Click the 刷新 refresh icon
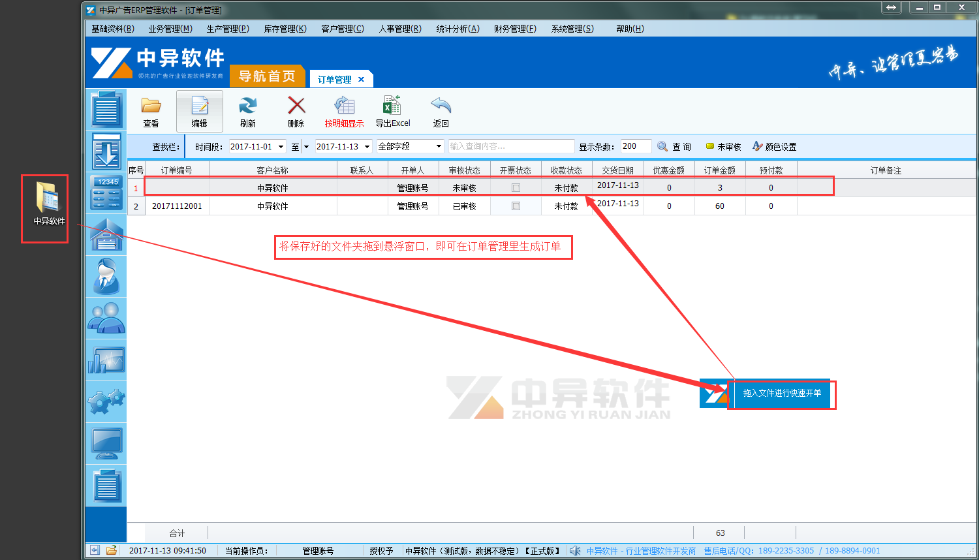 pyautogui.click(x=247, y=106)
